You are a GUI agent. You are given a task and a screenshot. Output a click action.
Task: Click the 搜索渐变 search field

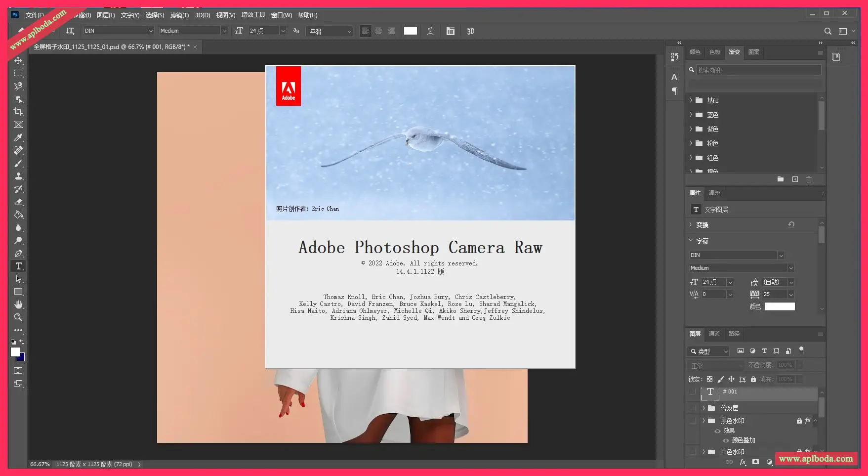[758, 70]
